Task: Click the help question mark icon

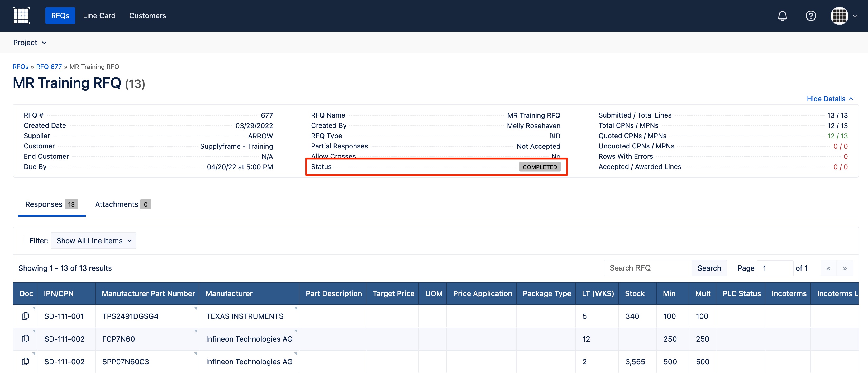Action: click(x=811, y=16)
